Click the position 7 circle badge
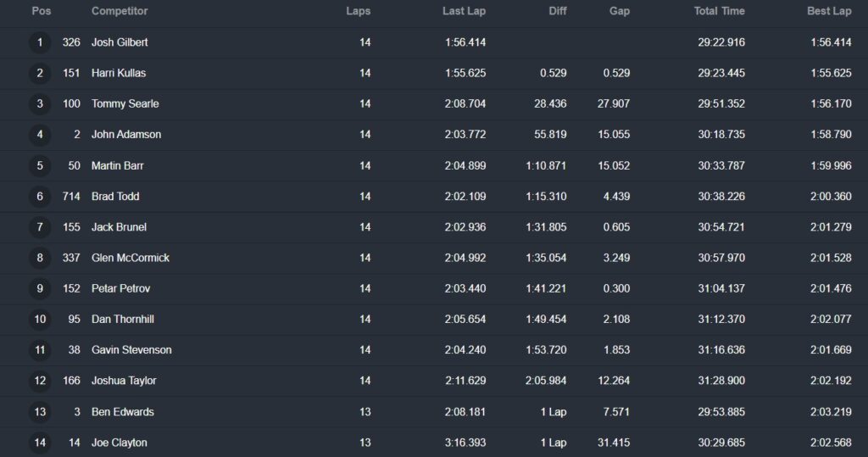 (40, 227)
